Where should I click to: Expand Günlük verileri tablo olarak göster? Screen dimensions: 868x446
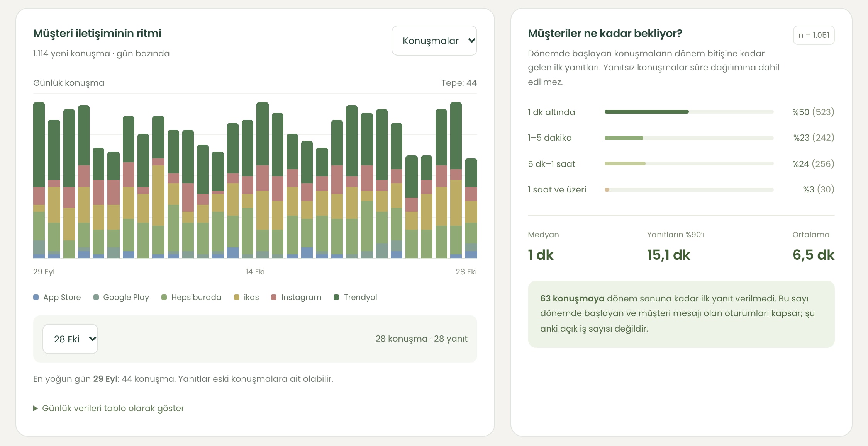pyautogui.click(x=108, y=408)
